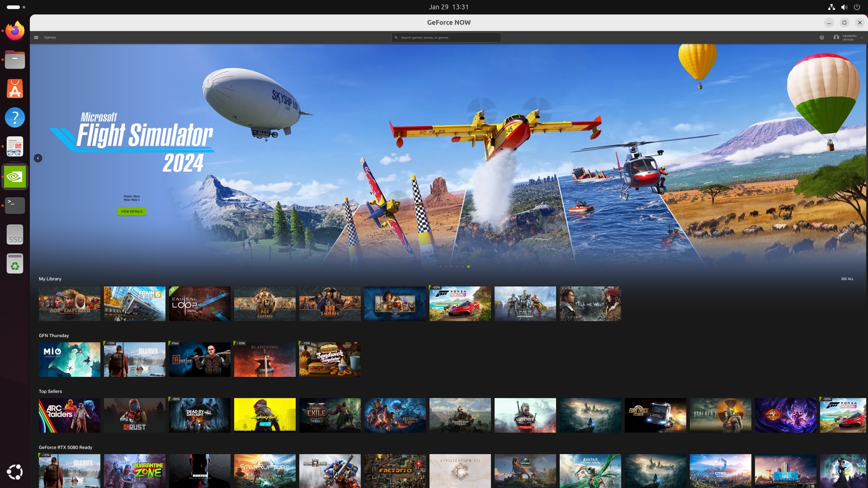868x488 pixels.
Task: Click the volume speaker icon
Action: click(844, 7)
